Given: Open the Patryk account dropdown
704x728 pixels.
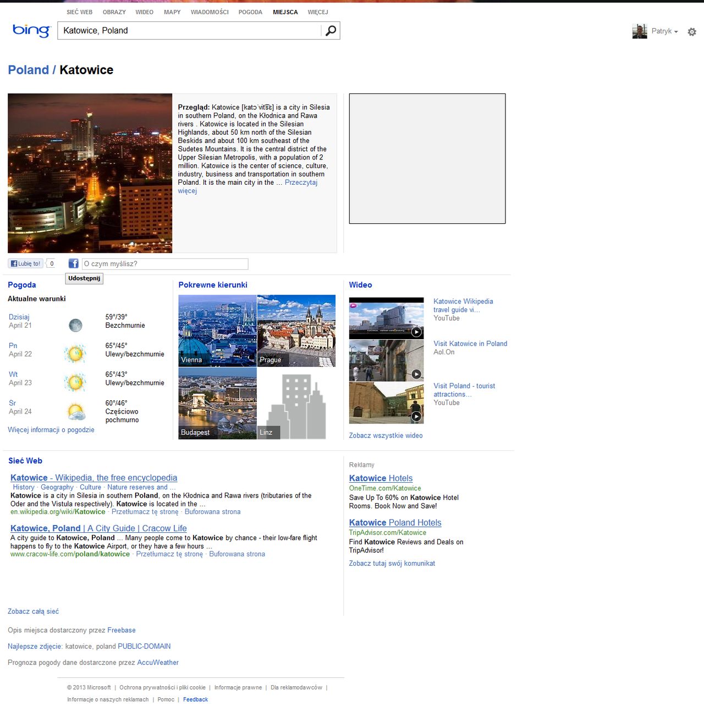Looking at the screenshot, I should 664,31.
